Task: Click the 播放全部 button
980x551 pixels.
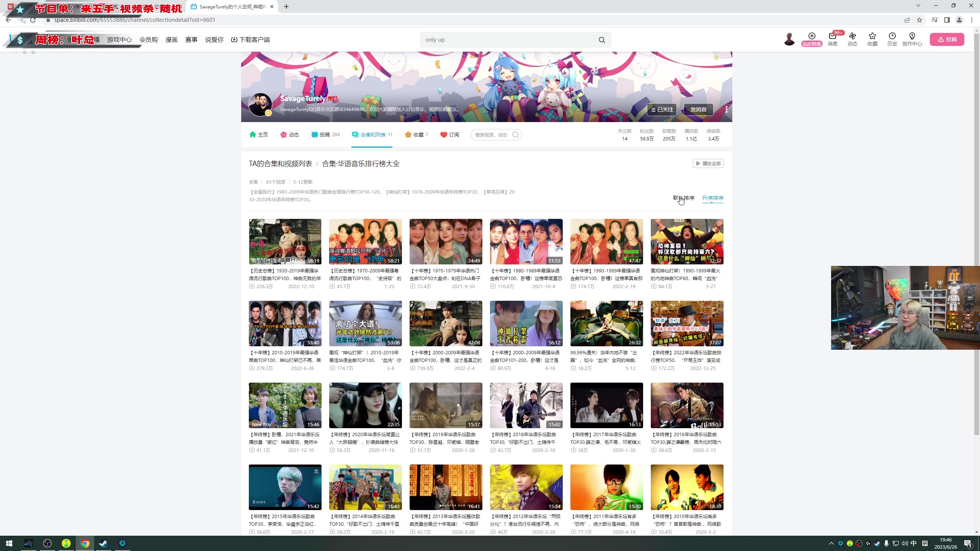Action: (708, 163)
